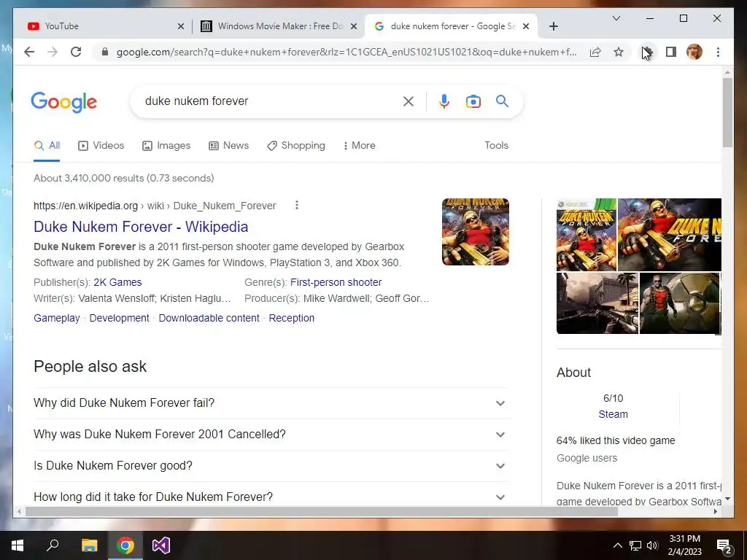Open a new tab with the plus icon
747x560 pixels.
click(553, 26)
